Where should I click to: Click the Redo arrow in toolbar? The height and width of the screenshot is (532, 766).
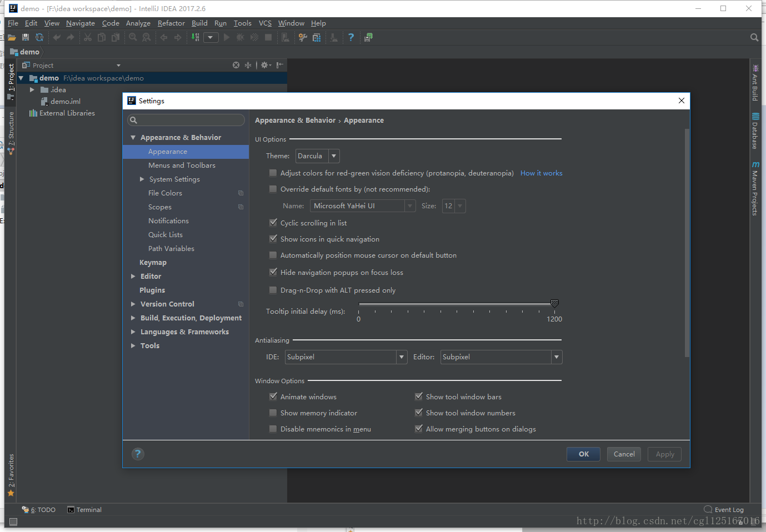point(71,37)
